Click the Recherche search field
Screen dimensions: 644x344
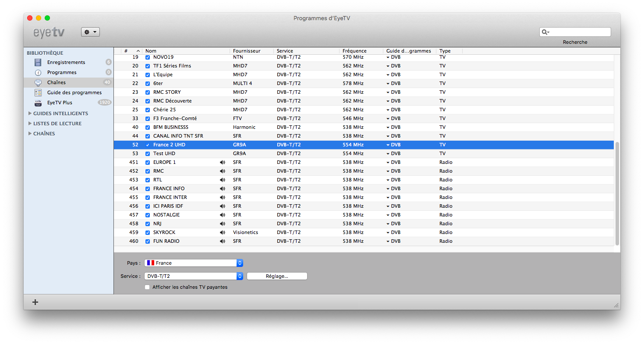578,32
